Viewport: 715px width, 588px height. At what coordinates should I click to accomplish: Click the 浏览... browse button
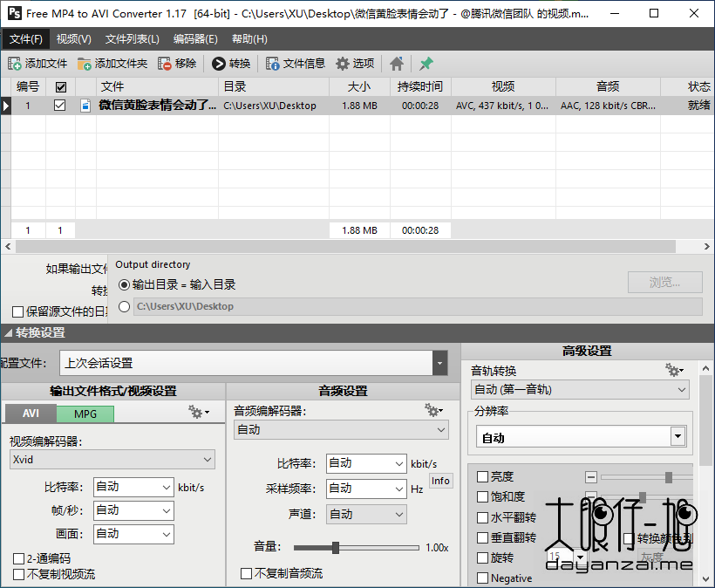664,283
